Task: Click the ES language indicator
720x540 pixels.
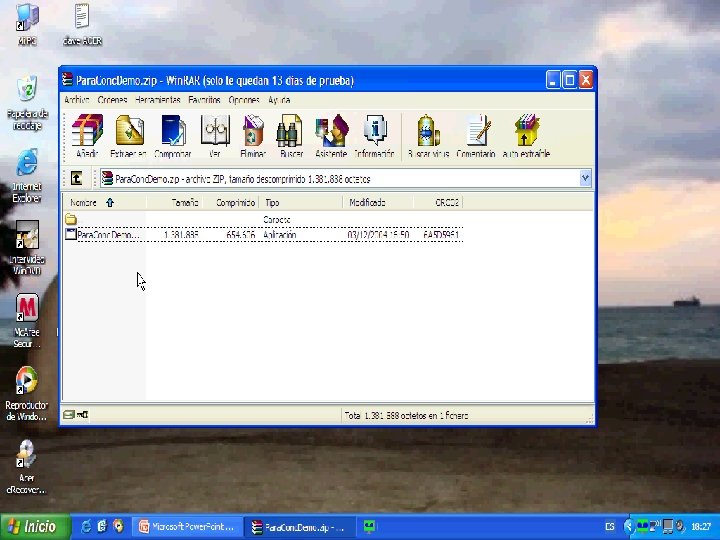Action: click(x=610, y=527)
